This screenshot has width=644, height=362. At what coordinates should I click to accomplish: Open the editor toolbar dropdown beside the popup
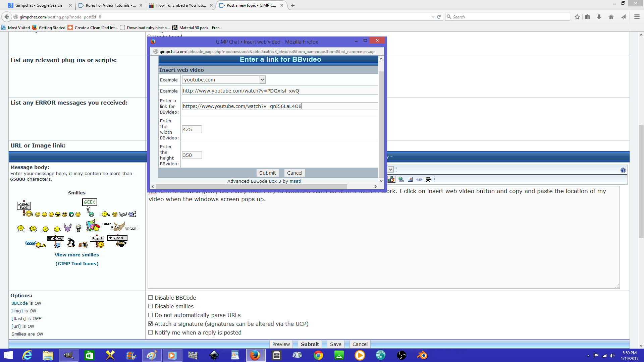point(390,170)
